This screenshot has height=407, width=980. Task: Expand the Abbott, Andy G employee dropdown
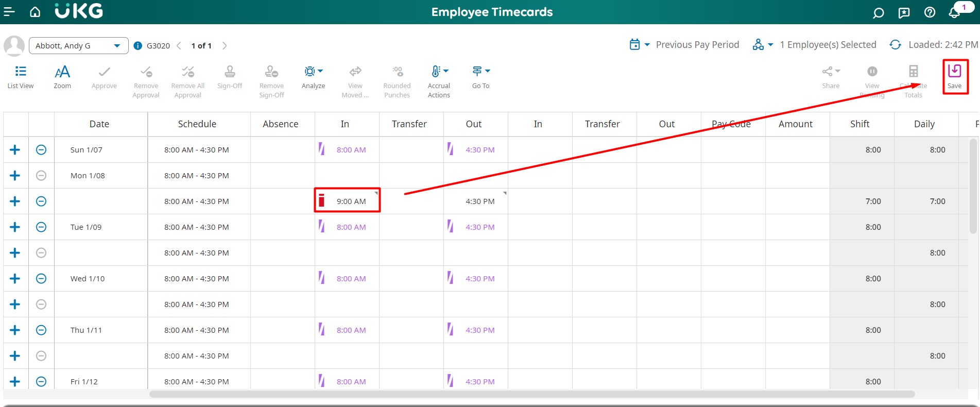coord(117,46)
